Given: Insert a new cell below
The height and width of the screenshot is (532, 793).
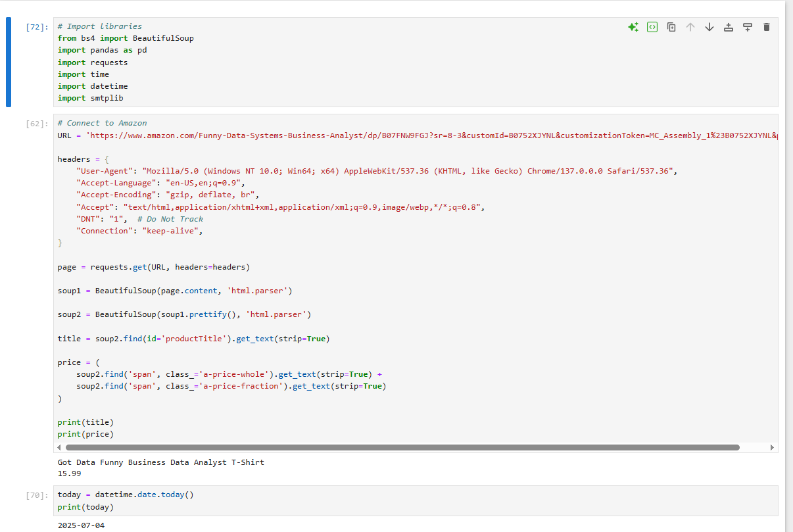Looking at the screenshot, I should click(748, 27).
